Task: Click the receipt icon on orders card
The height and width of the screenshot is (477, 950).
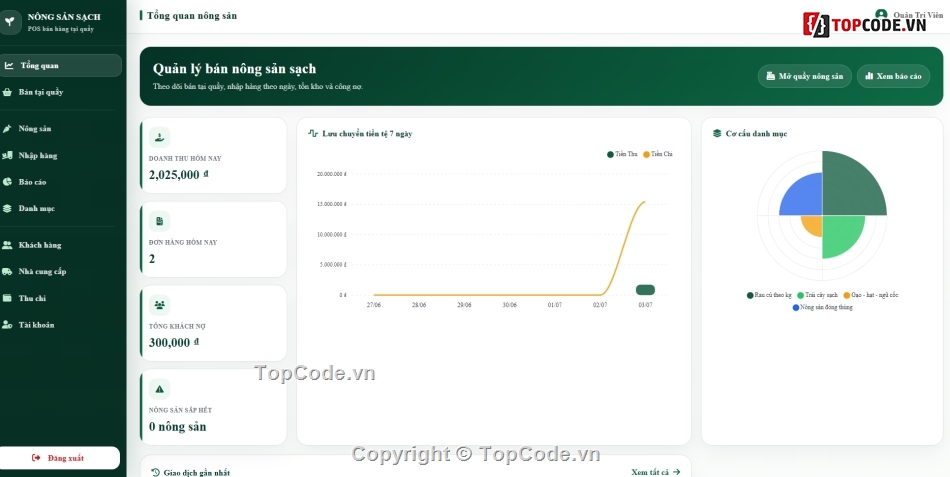Action: [x=159, y=221]
